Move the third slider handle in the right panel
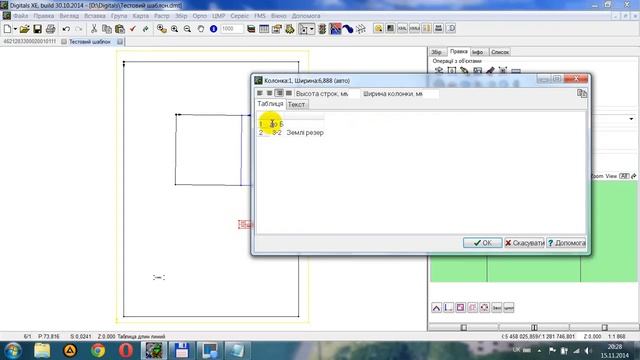Image resolution: width=640 pixels, height=360 pixels. 605,327
